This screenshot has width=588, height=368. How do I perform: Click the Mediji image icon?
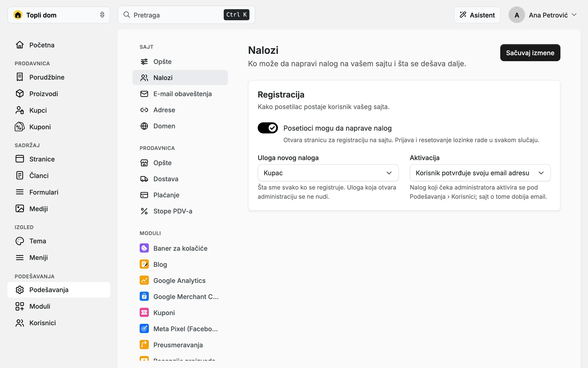coord(20,209)
